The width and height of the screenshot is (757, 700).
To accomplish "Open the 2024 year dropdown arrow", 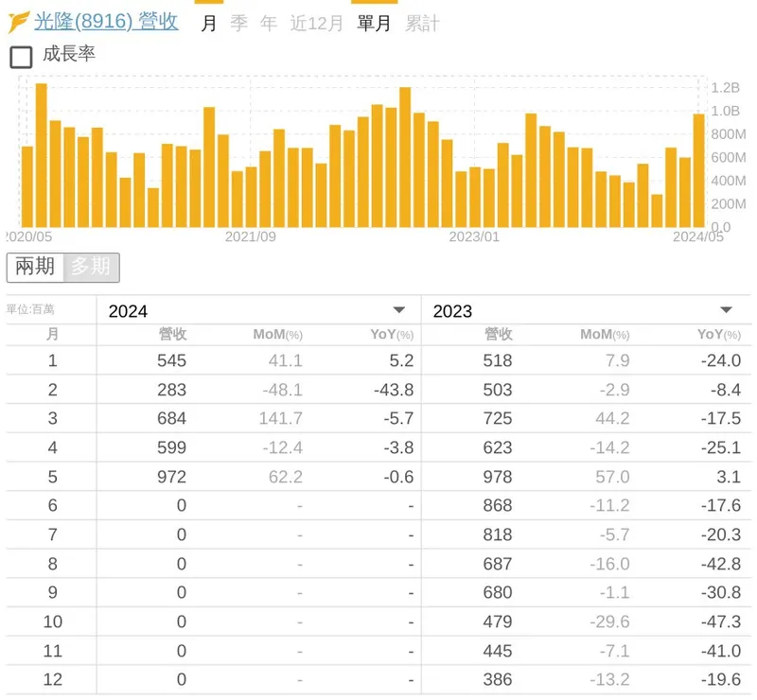I will tap(398, 310).
